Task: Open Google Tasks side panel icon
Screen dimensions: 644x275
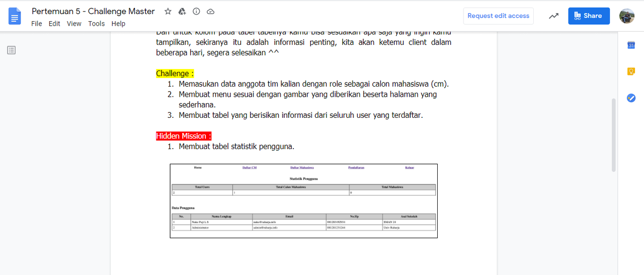Action: 631,98
